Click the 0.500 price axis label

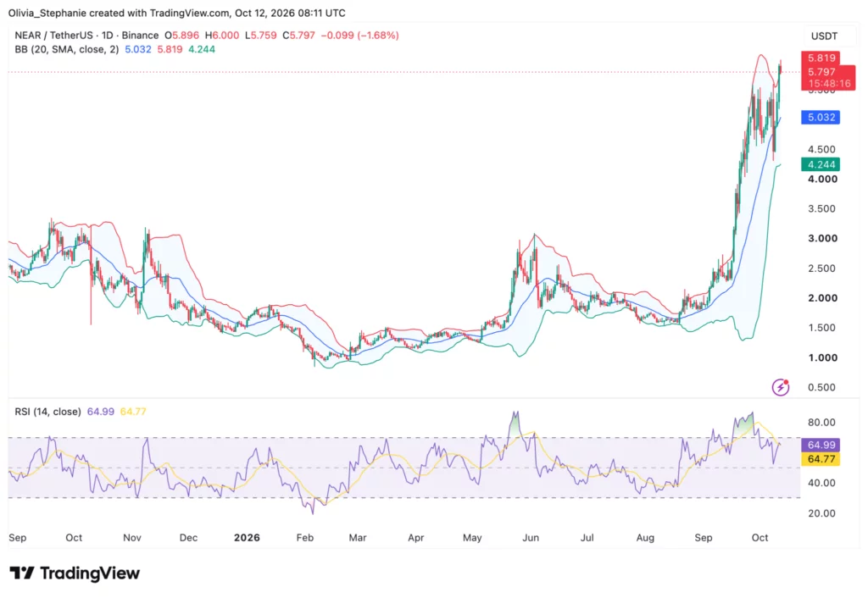[822, 388]
